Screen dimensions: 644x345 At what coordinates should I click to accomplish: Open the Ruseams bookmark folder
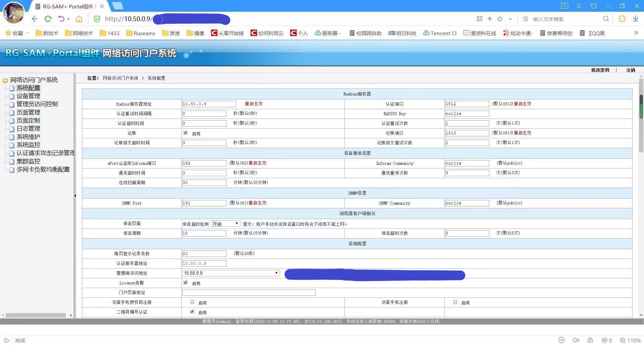point(141,33)
